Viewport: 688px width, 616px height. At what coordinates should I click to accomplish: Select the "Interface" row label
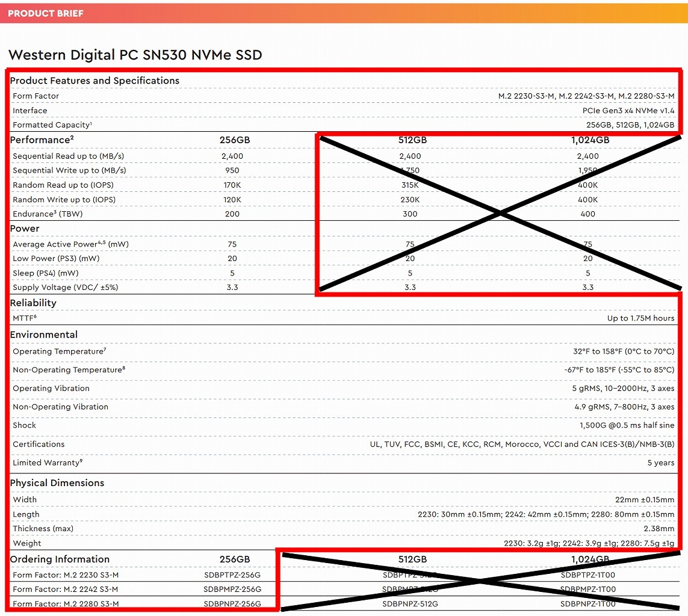(x=30, y=111)
